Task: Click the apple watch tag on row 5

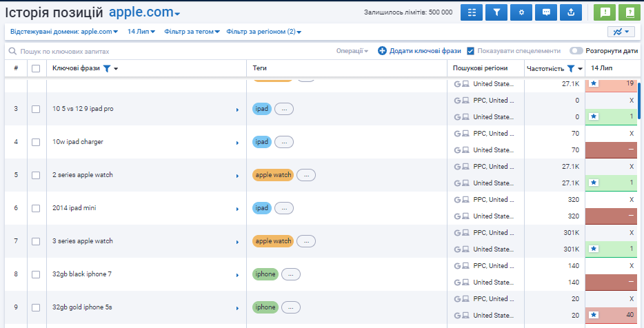Action: click(273, 175)
